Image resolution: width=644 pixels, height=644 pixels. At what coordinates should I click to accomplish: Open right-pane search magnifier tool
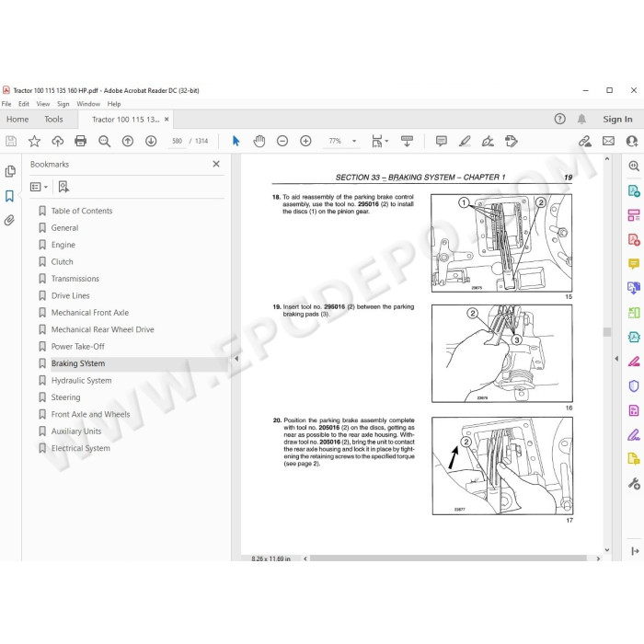click(634, 166)
